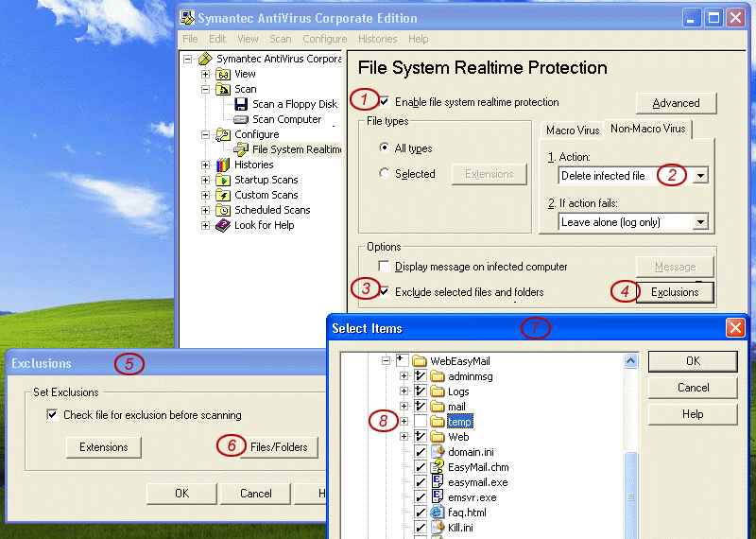The height and width of the screenshot is (539, 756).
Task: Click the Scheduled Scans clock icon
Action: (223, 210)
